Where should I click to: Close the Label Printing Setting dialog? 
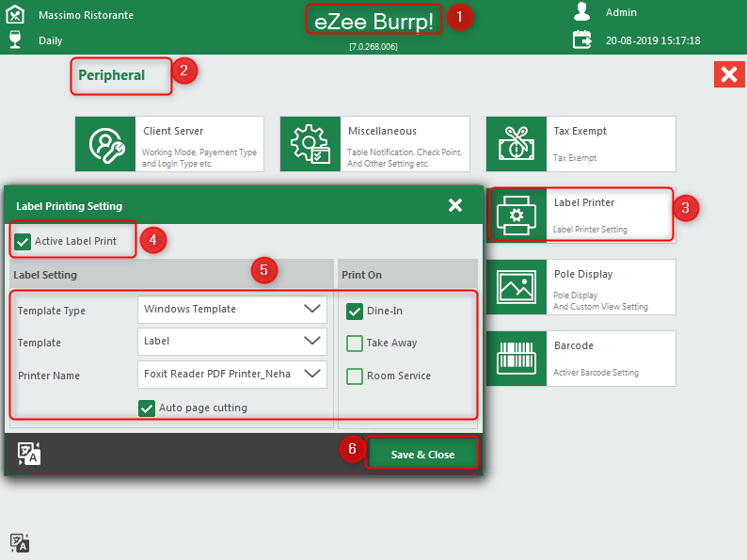click(x=455, y=205)
